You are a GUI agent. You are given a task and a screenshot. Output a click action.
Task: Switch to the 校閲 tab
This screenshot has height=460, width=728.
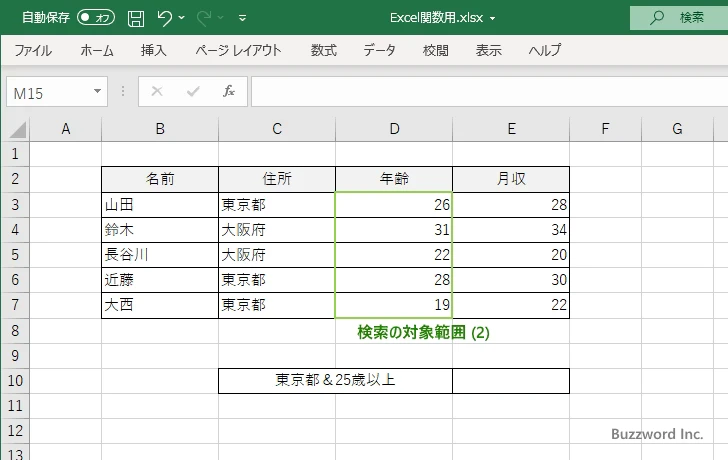[436, 50]
